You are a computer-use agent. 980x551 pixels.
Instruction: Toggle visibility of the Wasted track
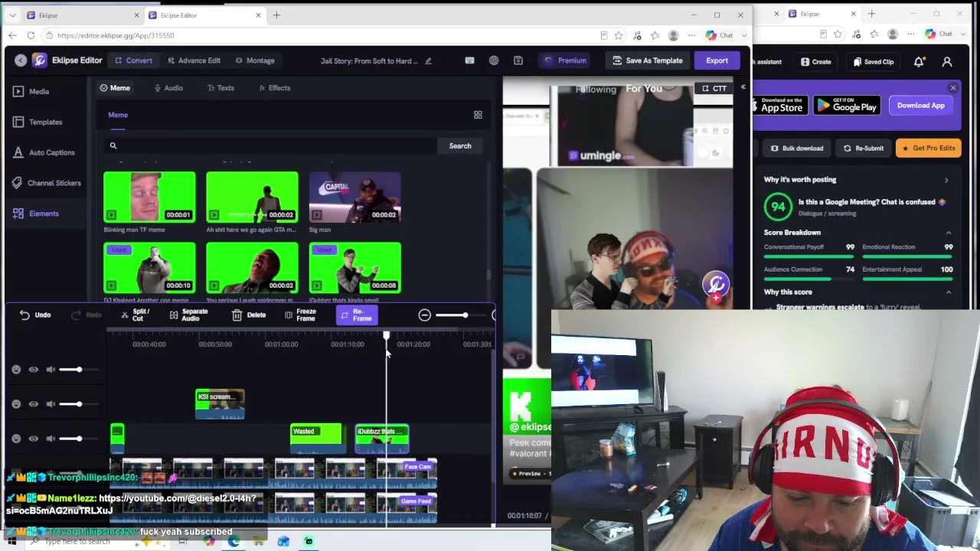coord(34,439)
